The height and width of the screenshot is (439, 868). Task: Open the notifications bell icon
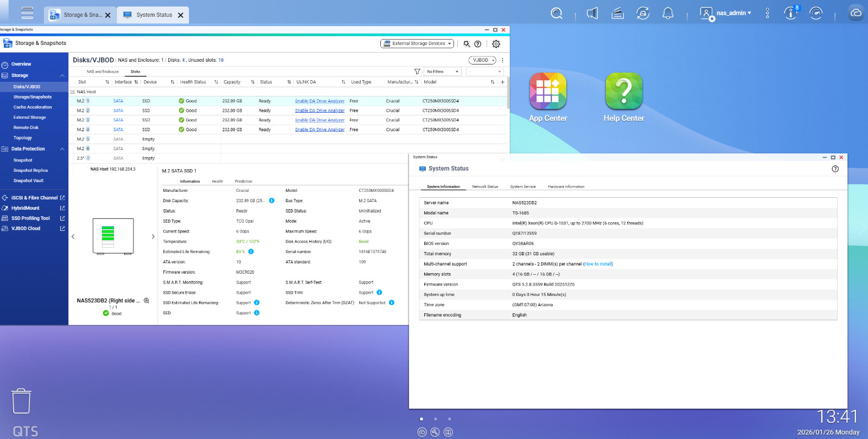668,14
